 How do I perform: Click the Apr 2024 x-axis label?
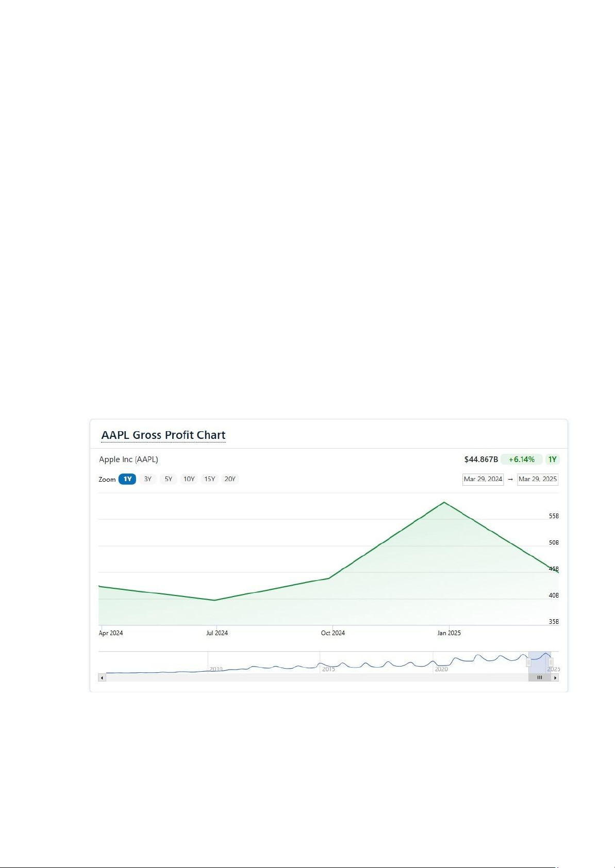111,633
